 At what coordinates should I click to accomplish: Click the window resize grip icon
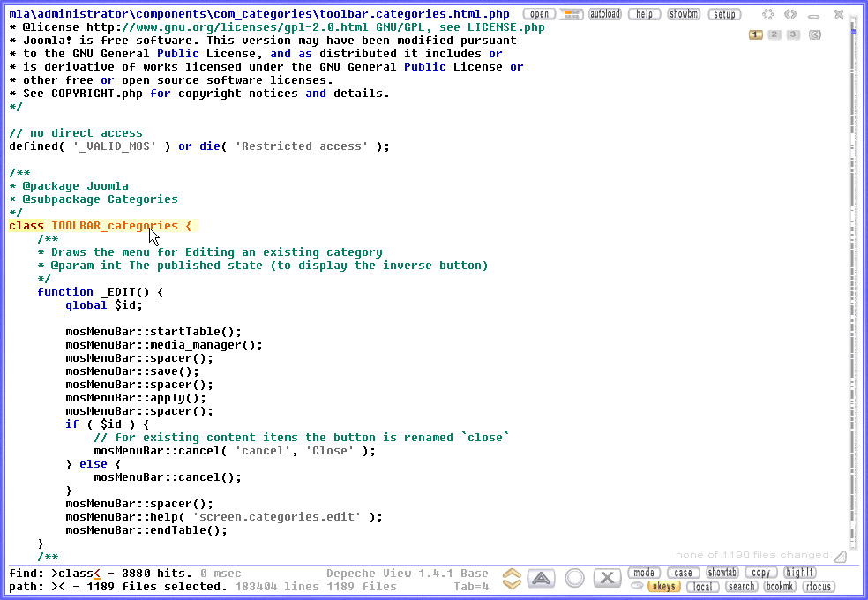pyautogui.click(x=841, y=557)
